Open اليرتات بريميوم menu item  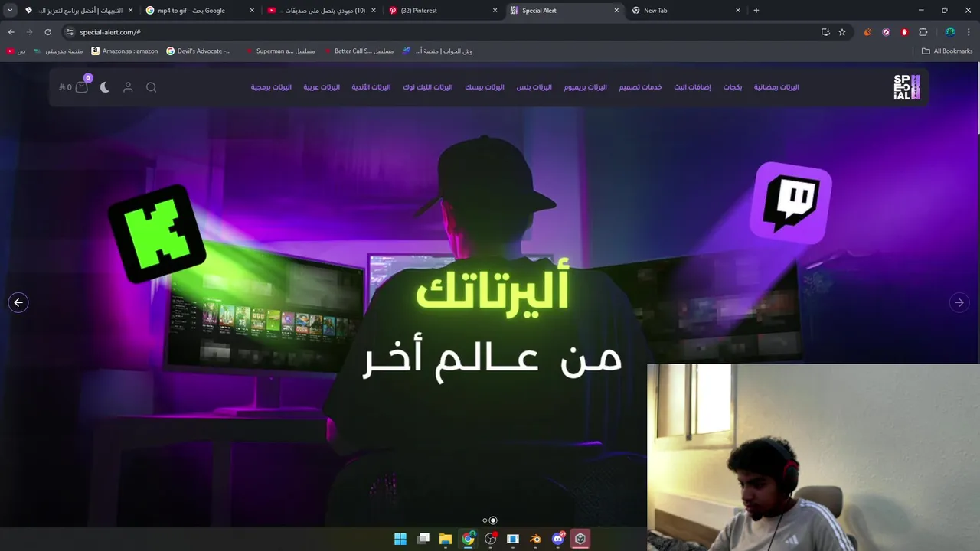coord(586,87)
